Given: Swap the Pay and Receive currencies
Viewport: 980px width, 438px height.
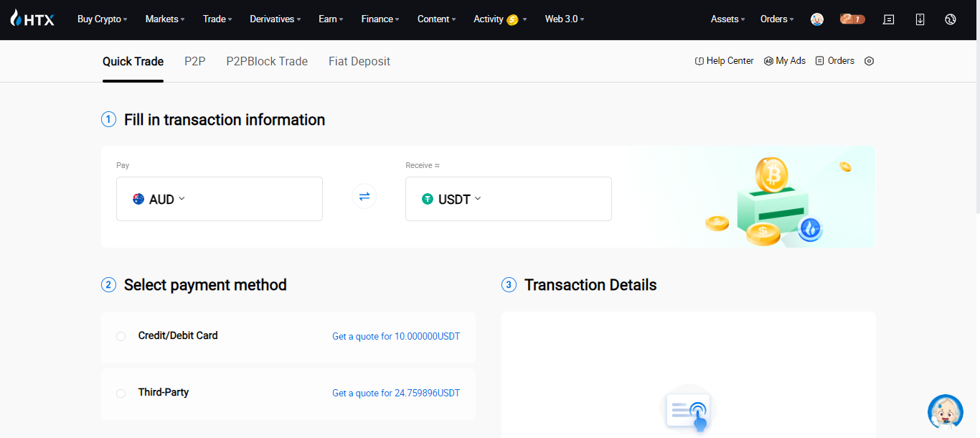Looking at the screenshot, I should coord(364,196).
